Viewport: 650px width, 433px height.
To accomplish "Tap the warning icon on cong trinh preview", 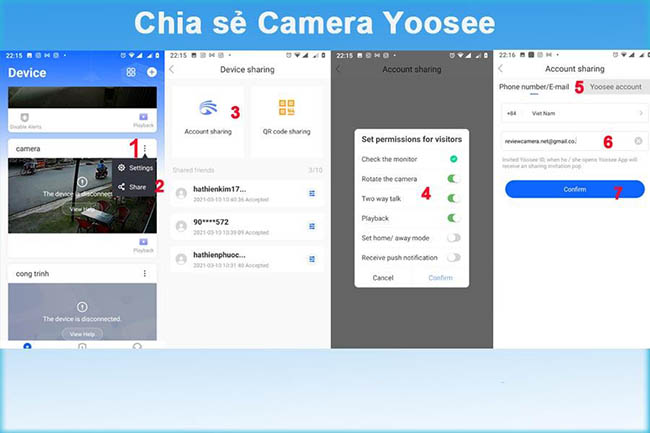I will click(x=82, y=307).
